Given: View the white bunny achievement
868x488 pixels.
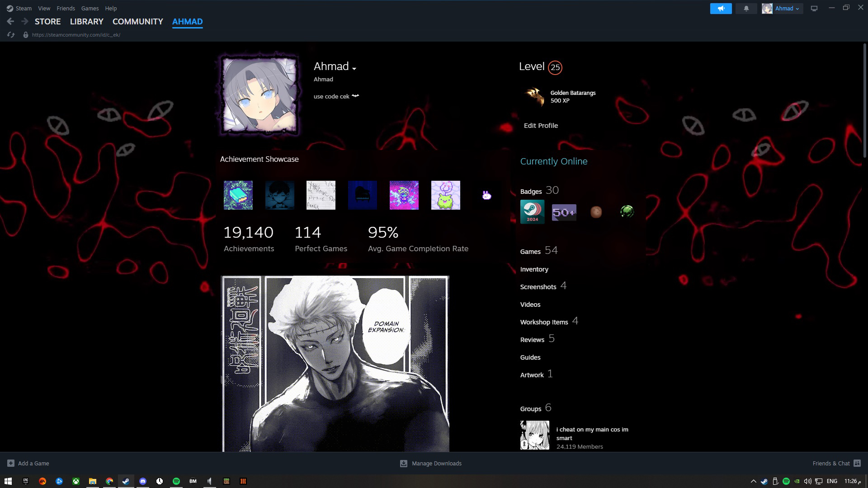Looking at the screenshot, I should 486,195.
